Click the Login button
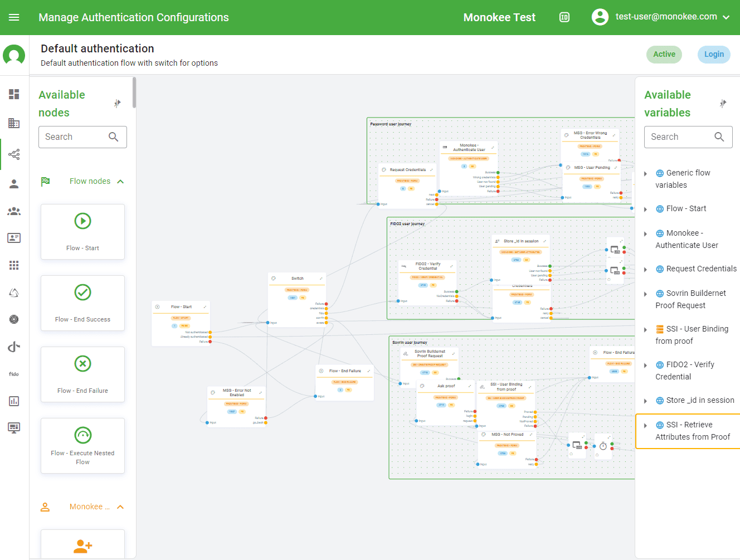Image resolution: width=740 pixels, height=560 pixels. tap(714, 54)
